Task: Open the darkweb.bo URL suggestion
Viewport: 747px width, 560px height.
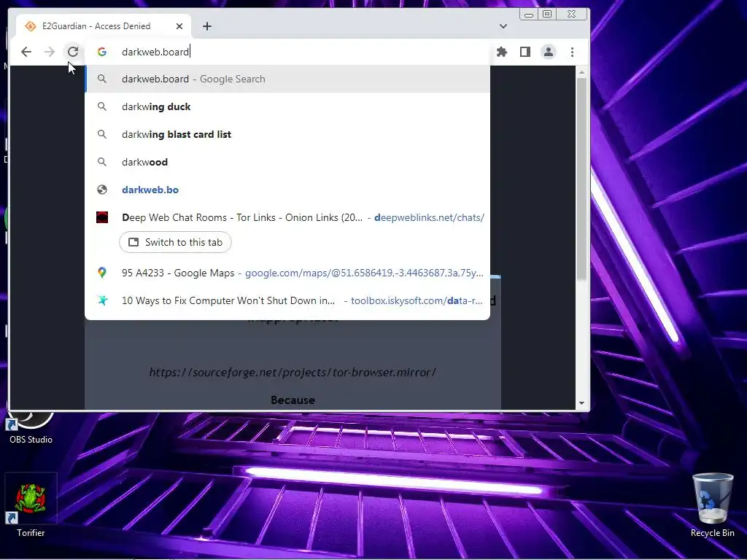Action: [x=287, y=190]
